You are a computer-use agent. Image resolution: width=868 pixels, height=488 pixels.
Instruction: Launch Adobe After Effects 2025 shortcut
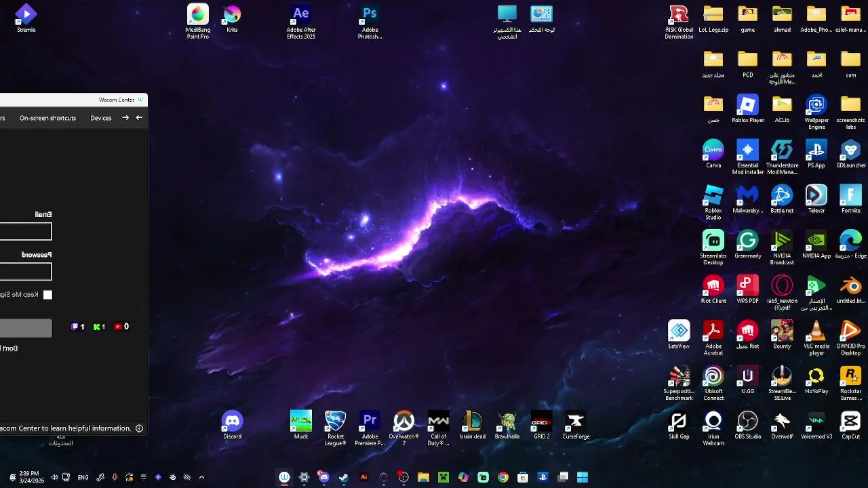coord(301,21)
